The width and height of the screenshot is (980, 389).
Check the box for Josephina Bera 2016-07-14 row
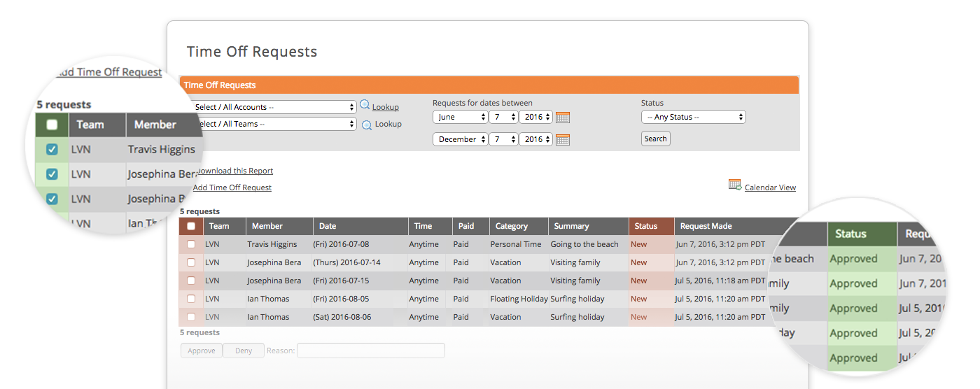(x=191, y=262)
